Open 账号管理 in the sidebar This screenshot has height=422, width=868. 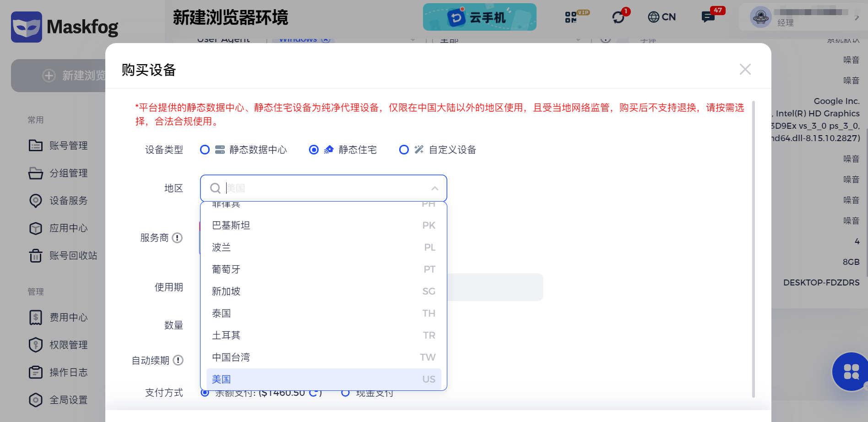pos(59,146)
